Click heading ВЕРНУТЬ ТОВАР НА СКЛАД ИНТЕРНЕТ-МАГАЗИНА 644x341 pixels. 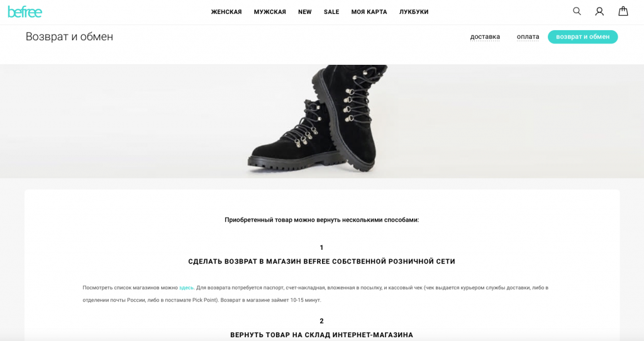[x=321, y=335]
